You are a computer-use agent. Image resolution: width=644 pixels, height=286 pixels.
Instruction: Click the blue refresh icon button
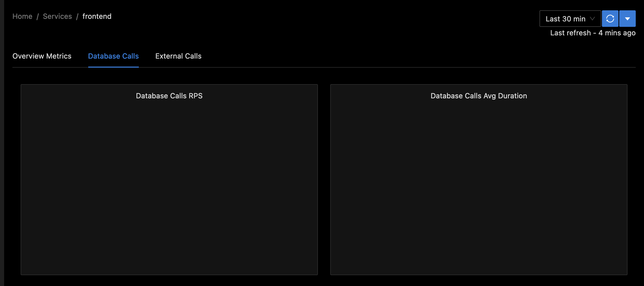tap(610, 19)
